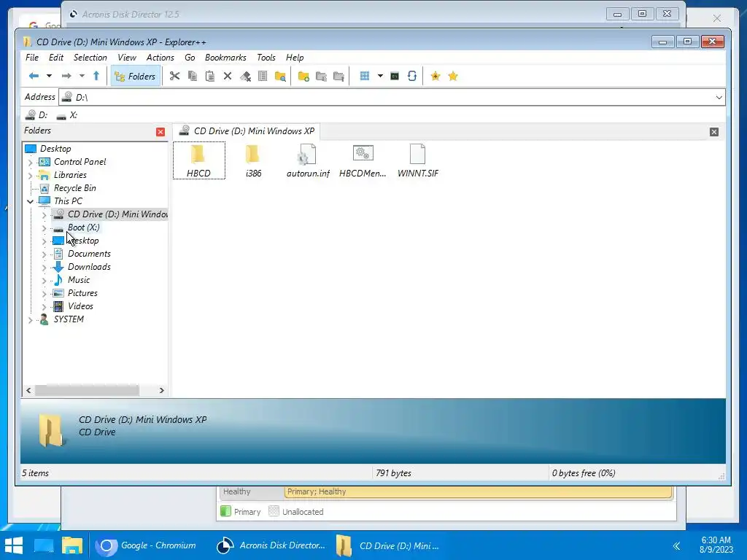Viewport: 747px width, 560px height.
Task: Expand Control Panel tree node
Action: coord(31,163)
